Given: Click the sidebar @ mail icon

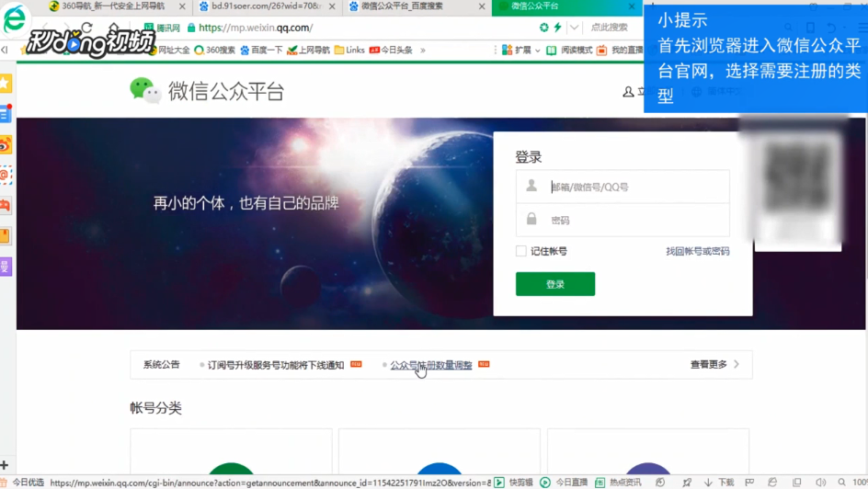Looking at the screenshot, I should [6, 176].
